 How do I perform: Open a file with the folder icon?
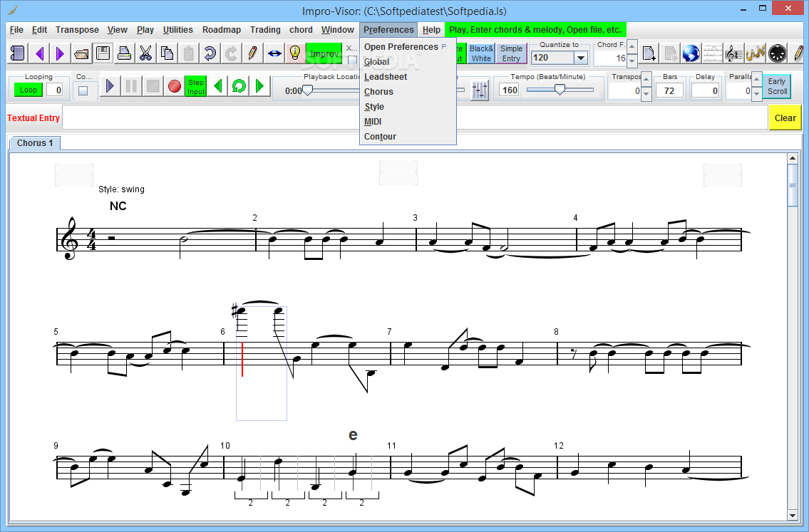(81, 53)
